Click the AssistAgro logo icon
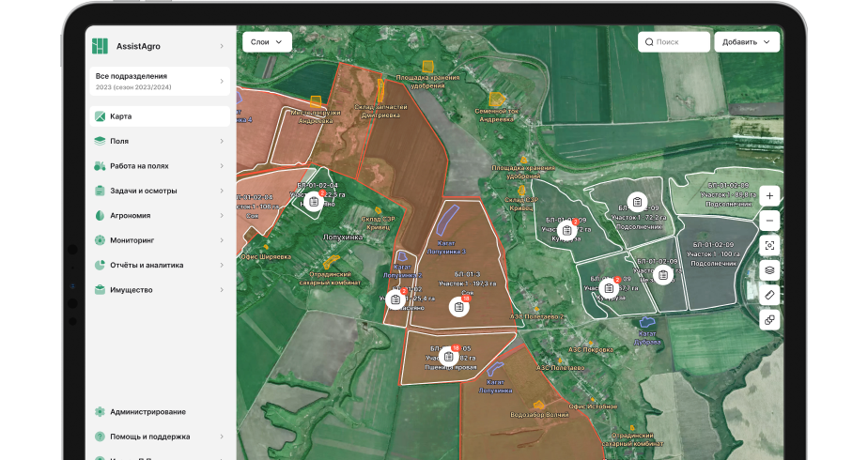This screenshot has width=868, height=460. (x=101, y=46)
